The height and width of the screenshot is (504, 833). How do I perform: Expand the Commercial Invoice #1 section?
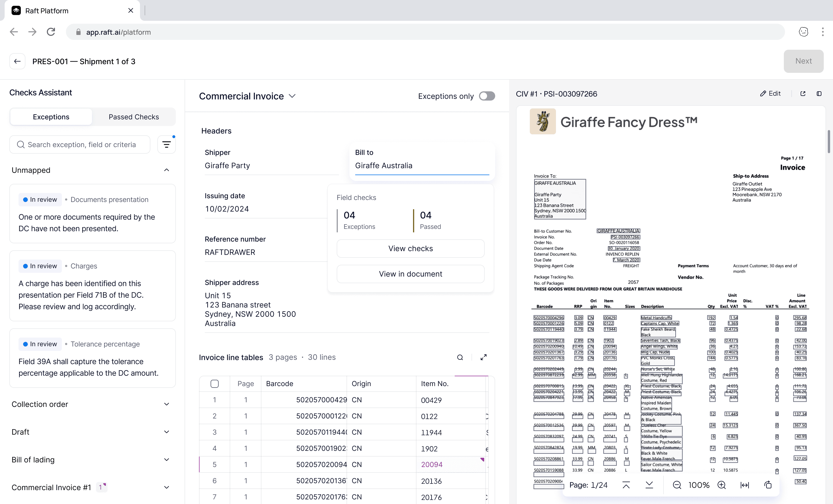pyautogui.click(x=166, y=488)
